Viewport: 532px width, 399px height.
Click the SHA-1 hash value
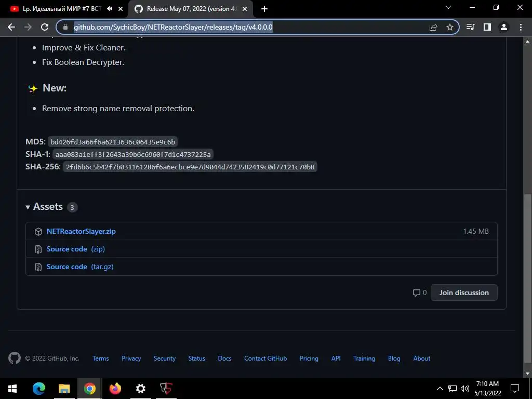click(133, 154)
